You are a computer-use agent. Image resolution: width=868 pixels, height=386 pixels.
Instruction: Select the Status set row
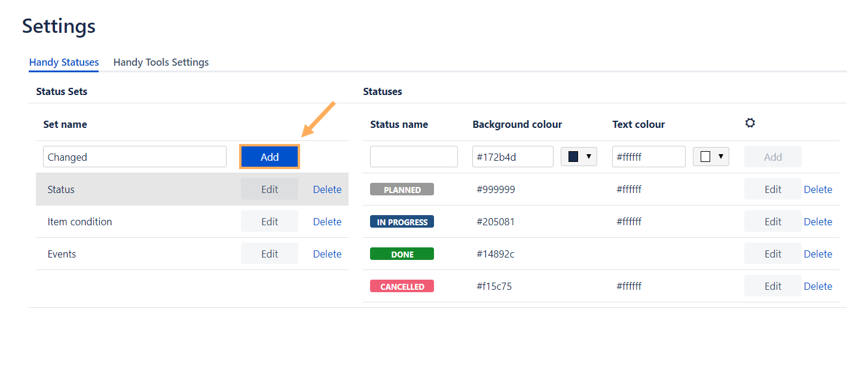[137, 189]
